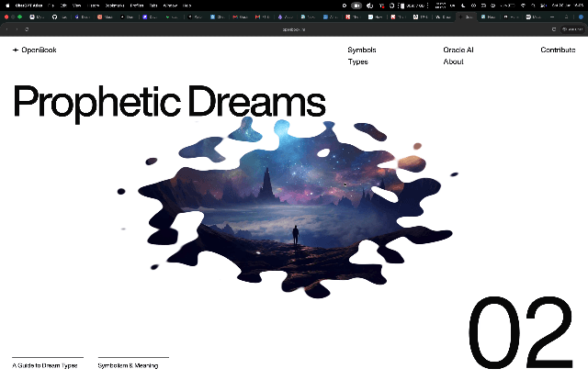Open the Bookmarks menu
588x380 pixels.
[114, 6]
